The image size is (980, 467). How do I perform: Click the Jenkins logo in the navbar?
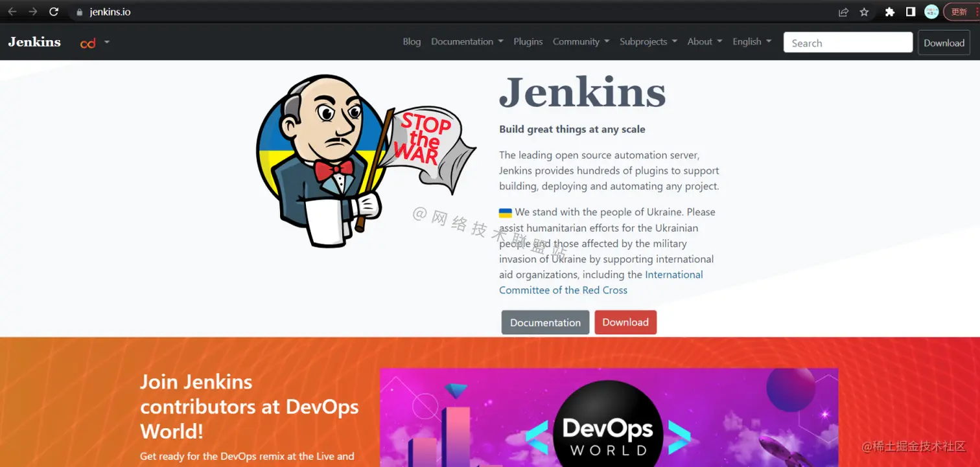[x=34, y=41]
